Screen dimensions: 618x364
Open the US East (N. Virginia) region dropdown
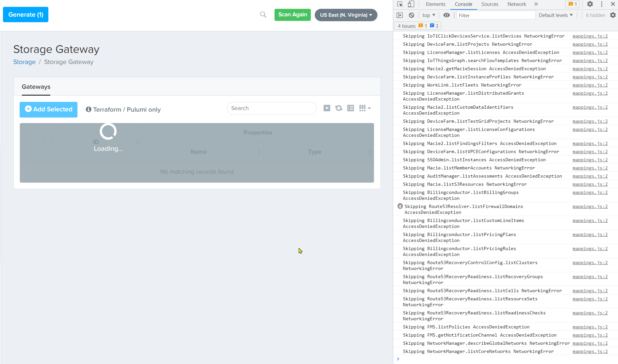point(346,15)
